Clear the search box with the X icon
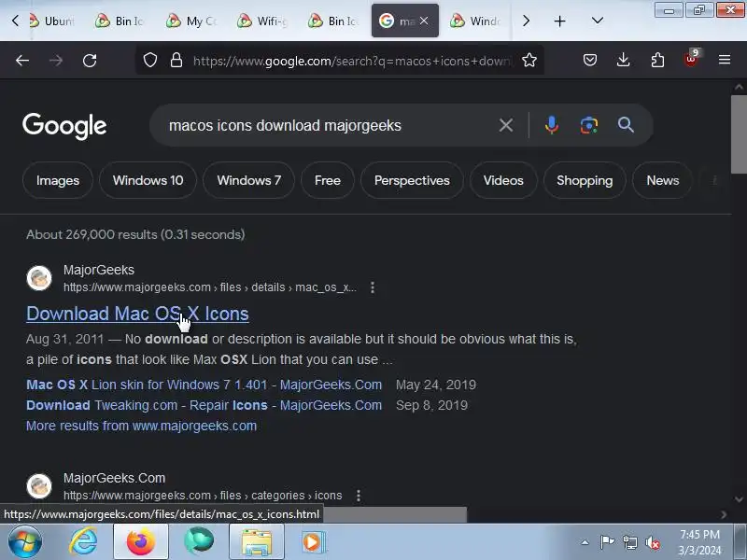The width and height of the screenshot is (747, 560). pos(506,126)
